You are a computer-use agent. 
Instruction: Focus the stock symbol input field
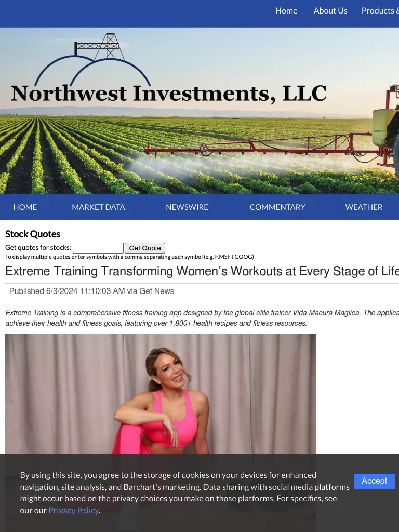point(98,248)
